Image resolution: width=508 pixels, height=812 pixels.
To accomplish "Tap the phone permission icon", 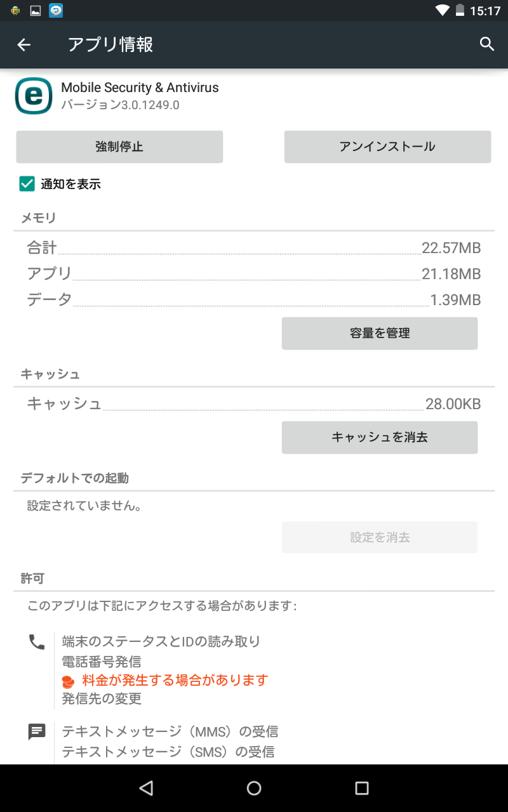I will click(x=37, y=642).
